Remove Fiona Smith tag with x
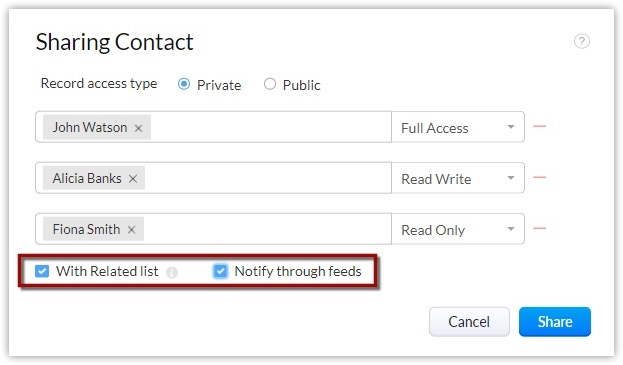623x365 pixels. coord(132,230)
